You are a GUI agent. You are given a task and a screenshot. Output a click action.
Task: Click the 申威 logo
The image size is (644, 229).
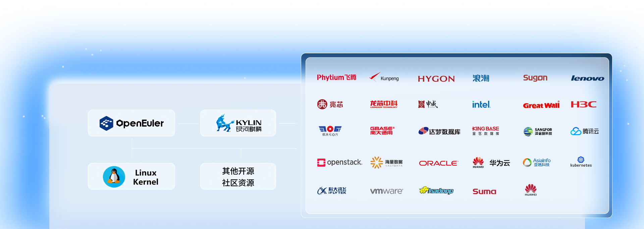(428, 104)
